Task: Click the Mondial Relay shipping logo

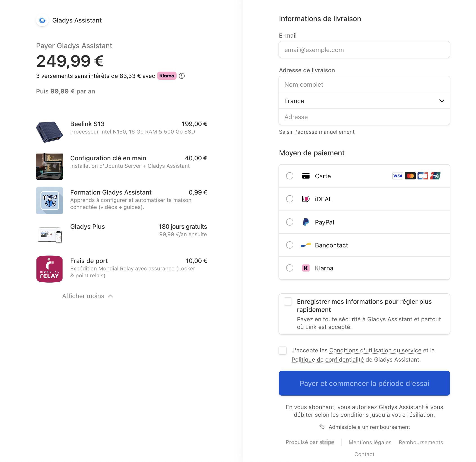Action: (x=49, y=269)
